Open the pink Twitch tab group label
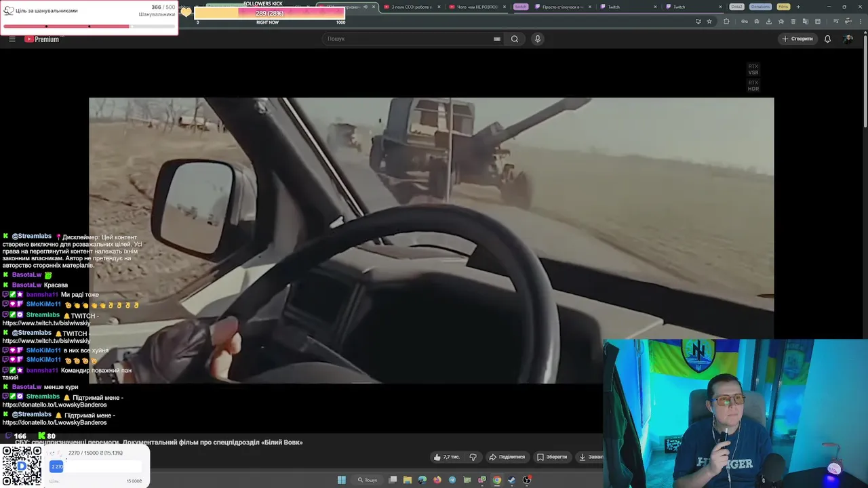This screenshot has height=488, width=868. (x=520, y=7)
